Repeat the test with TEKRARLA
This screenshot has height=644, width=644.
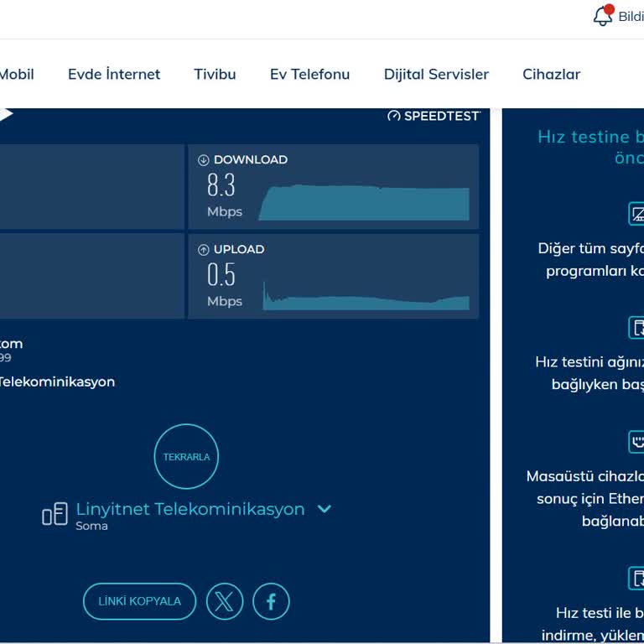186,456
